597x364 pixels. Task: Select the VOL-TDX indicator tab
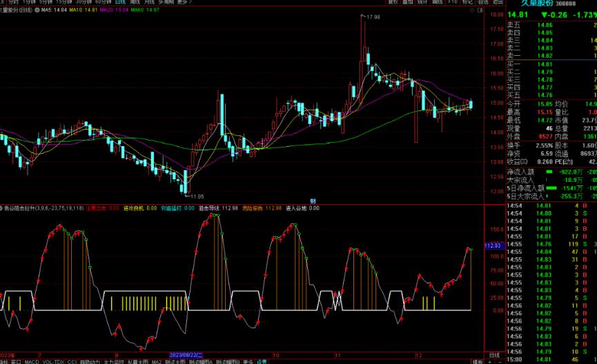point(53,362)
